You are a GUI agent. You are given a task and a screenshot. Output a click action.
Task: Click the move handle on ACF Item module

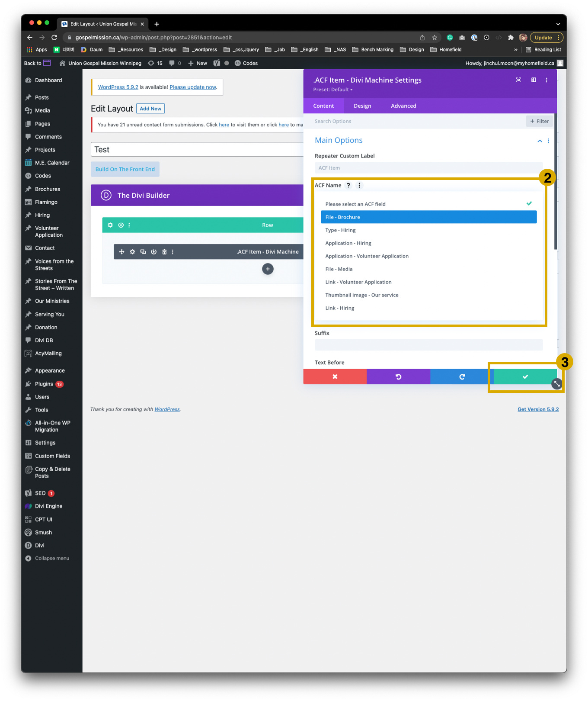121,252
